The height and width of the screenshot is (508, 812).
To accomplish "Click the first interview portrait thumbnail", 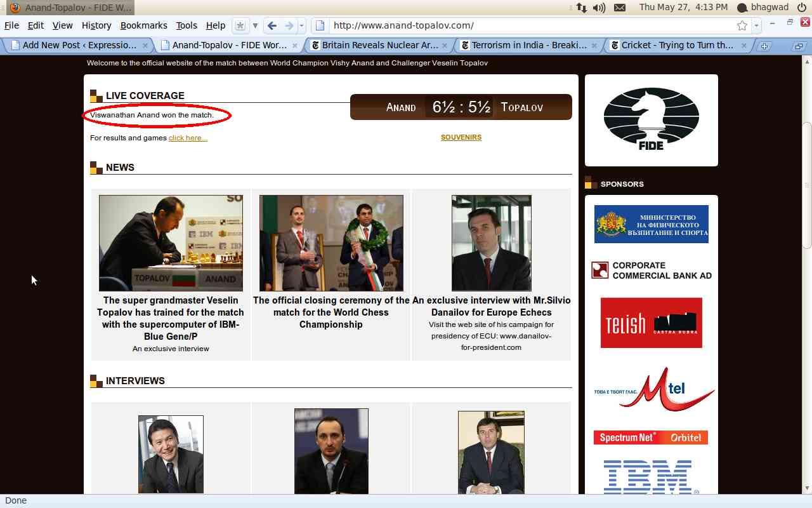I will point(171,455).
